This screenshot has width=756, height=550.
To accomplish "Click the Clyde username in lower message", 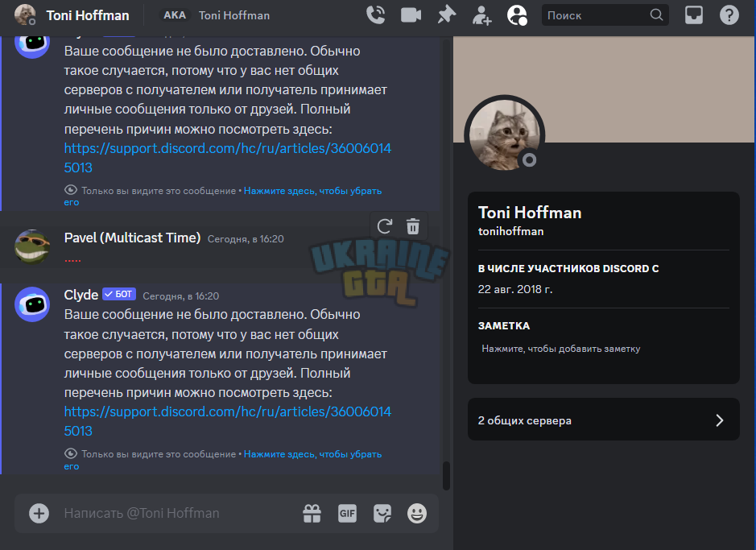I will coord(81,295).
